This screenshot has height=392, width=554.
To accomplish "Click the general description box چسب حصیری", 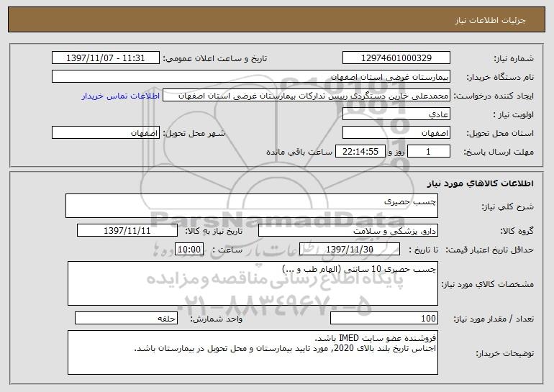I will click(x=252, y=206).
